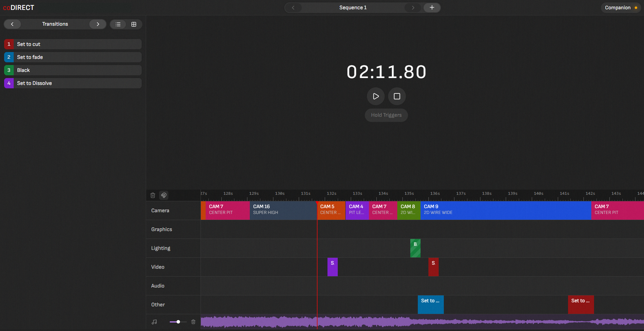Select the Graphics track label
The height and width of the screenshot is (331, 644).
tap(162, 229)
